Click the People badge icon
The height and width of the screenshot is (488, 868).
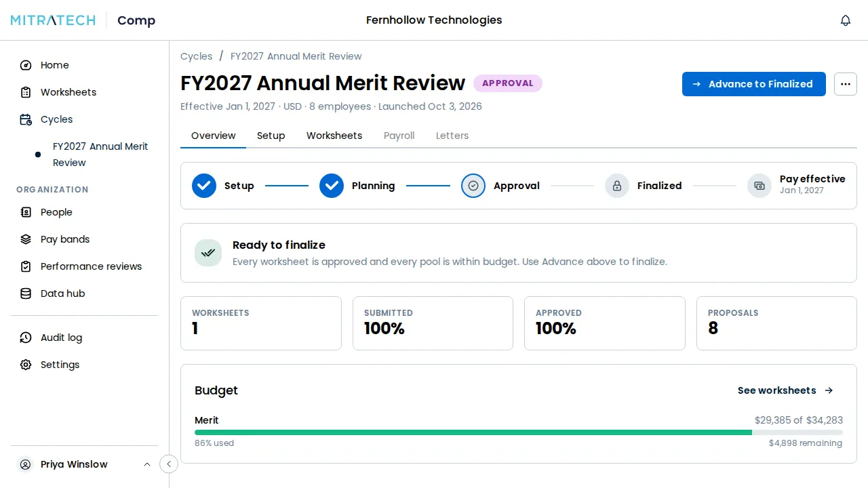tap(26, 212)
